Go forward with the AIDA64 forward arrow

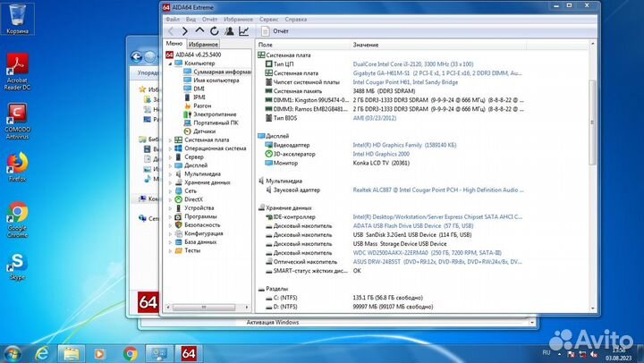pyautogui.click(x=185, y=31)
